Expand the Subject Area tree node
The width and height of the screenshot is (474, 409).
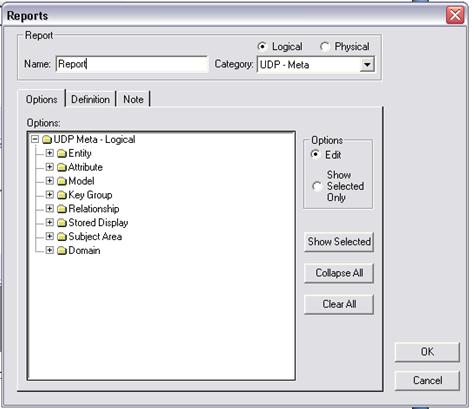pos(49,236)
